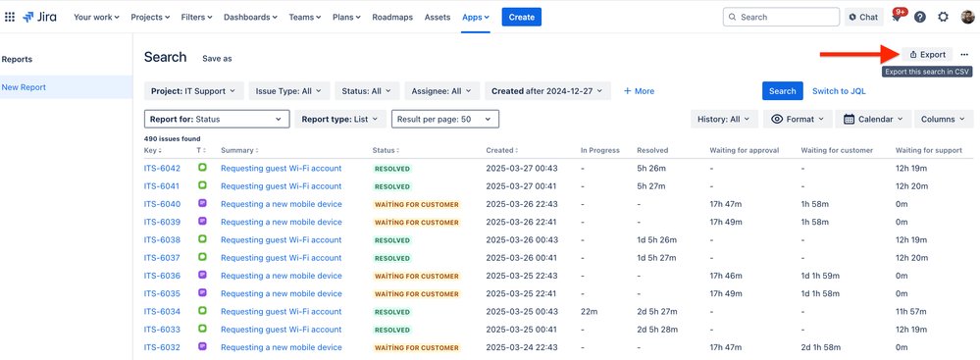Focus the top Search input field
Screen dimensions: 980x360
781,17
